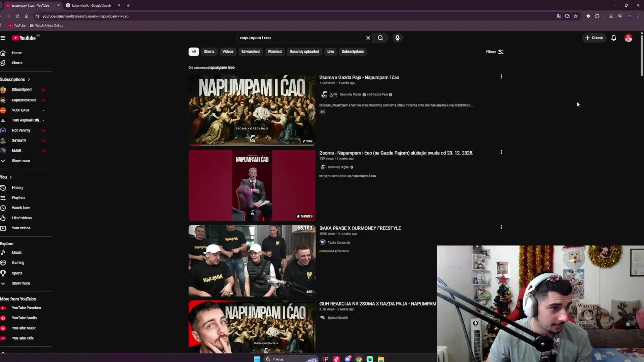Select the Live filter chip
The image size is (644, 362).
tap(331, 51)
